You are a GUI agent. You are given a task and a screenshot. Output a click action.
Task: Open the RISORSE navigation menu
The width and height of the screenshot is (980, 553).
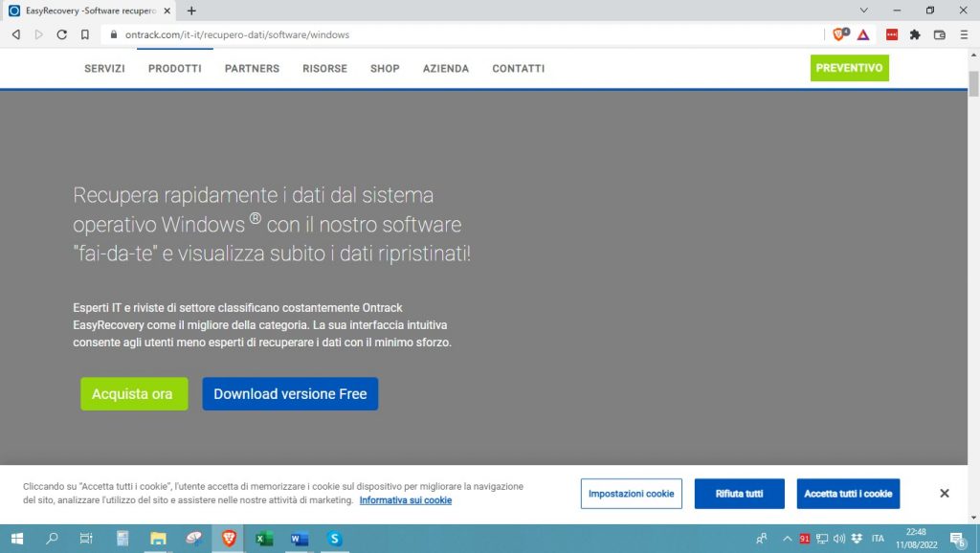click(x=324, y=69)
